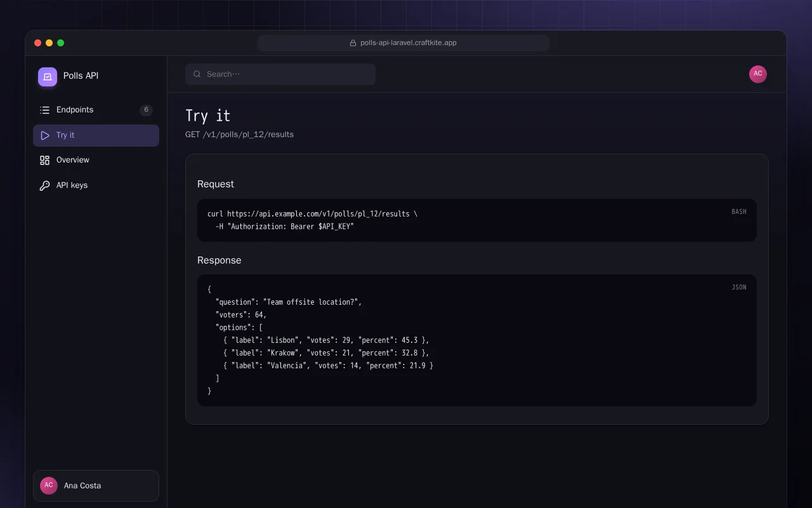Click the "question" line in response

(x=289, y=302)
